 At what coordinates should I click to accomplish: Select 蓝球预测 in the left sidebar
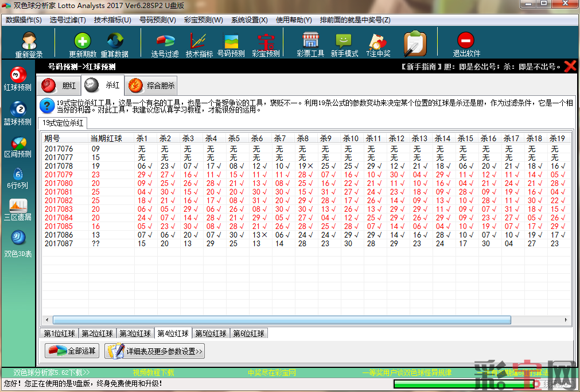[18, 113]
